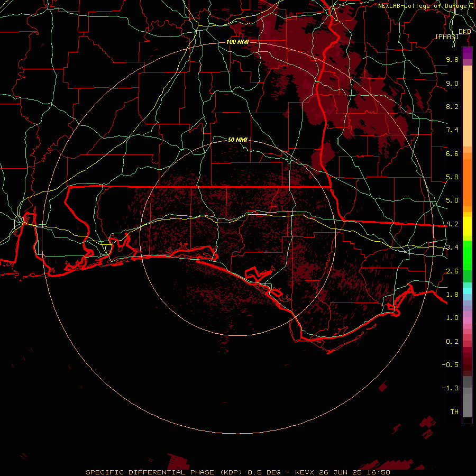Pick the peach segment of the color bar

click(x=467, y=108)
